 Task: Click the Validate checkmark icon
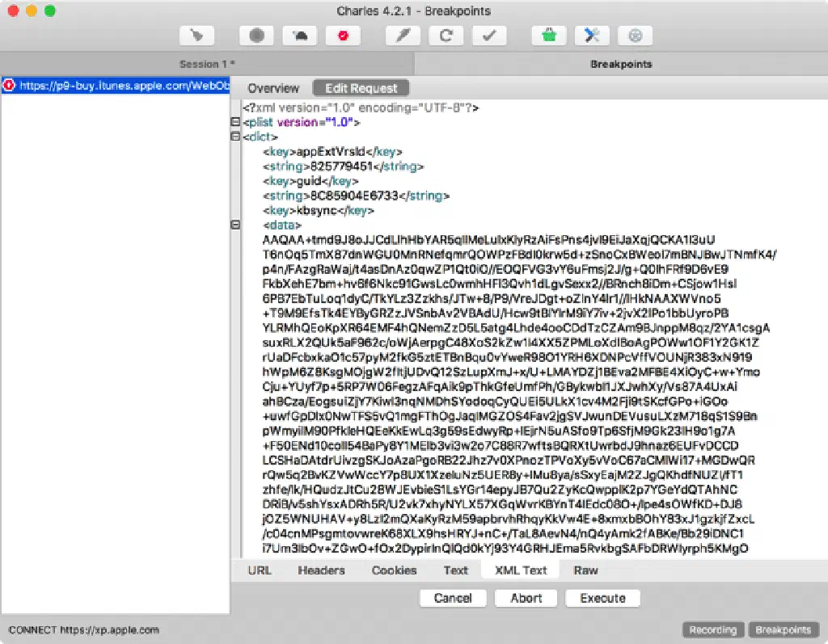488,36
